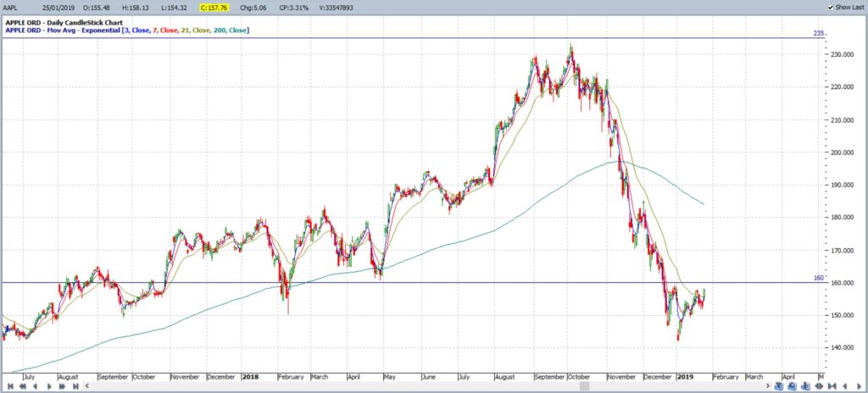Click the third blue chart tool icon

(x=805, y=386)
